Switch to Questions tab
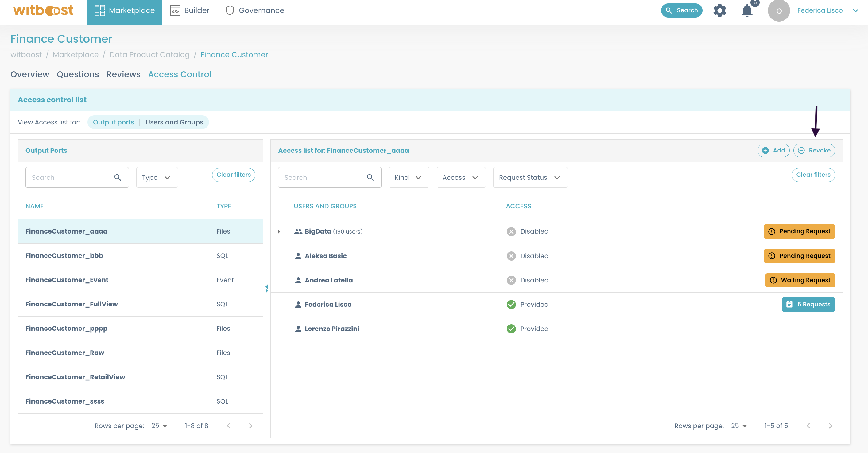868x453 pixels. pyautogui.click(x=77, y=74)
